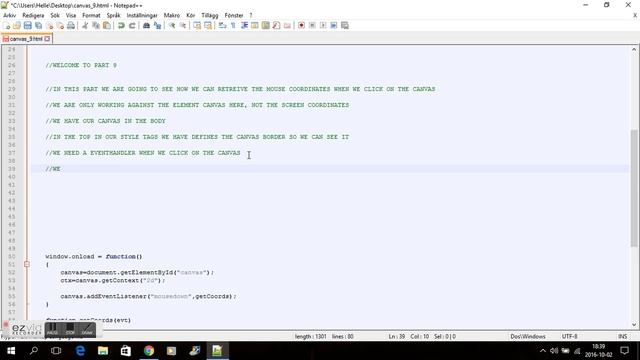Open the Makro menu

[171, 15]
